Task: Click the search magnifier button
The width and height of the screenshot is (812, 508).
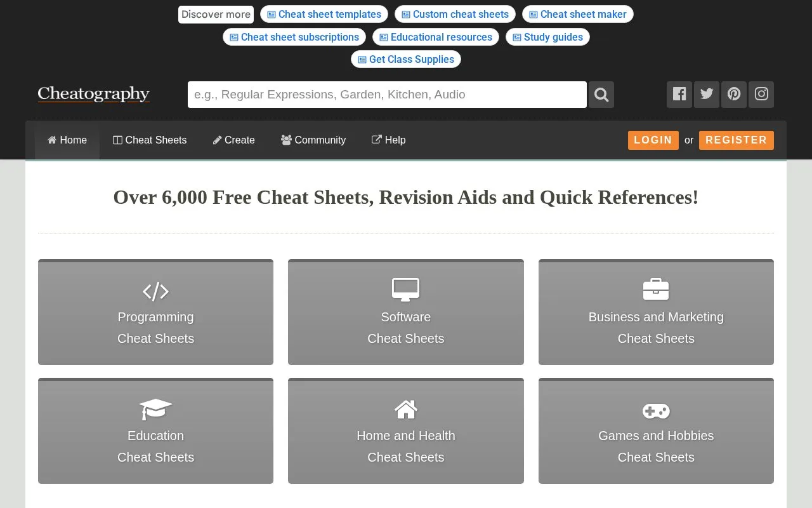Action: click(x=601, y=95)
